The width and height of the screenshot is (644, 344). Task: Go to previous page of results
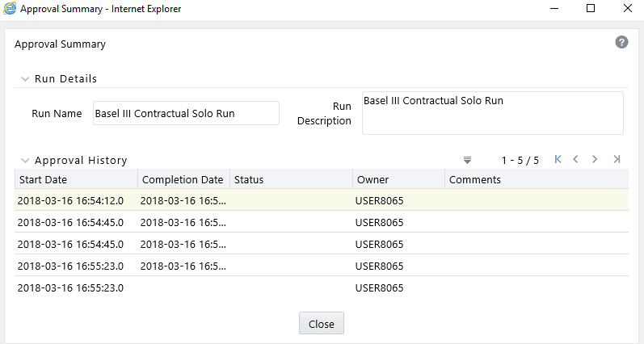pyautogui.click(x=575, y=159)
